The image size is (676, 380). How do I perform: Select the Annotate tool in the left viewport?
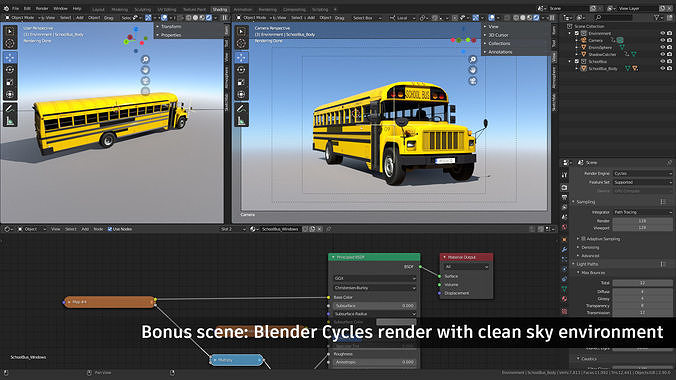pos(10,109)
